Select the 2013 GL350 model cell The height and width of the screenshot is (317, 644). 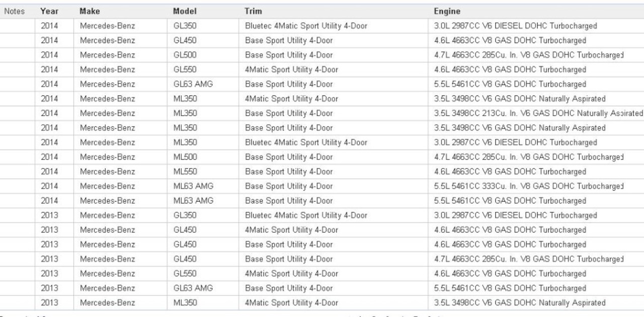184,215
